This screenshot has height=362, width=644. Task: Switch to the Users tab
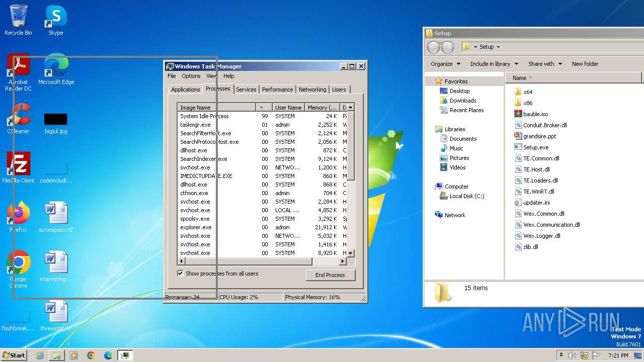339,89
